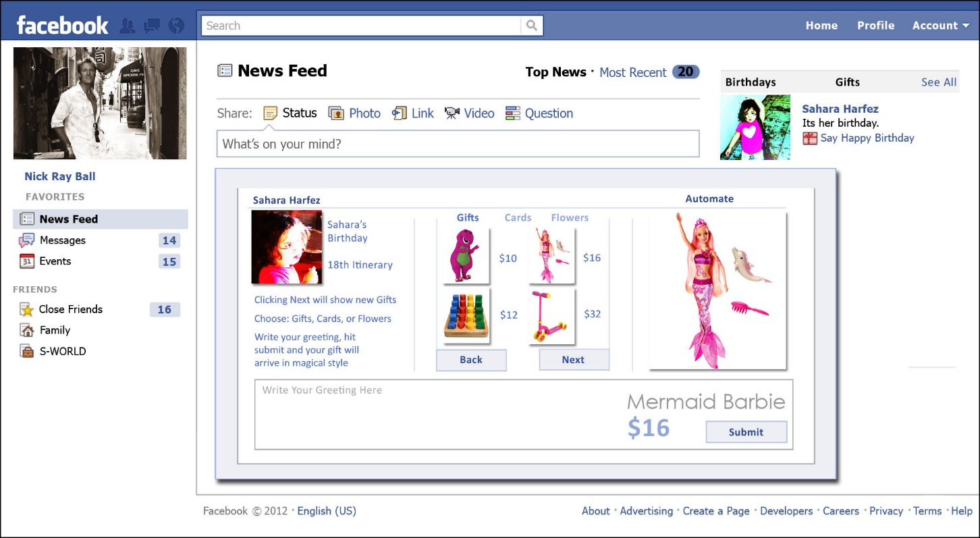Click Sahara's Birthday link
Image resolution: width=980 pixels, height=538 pixels.
click(x=348, y=231)
